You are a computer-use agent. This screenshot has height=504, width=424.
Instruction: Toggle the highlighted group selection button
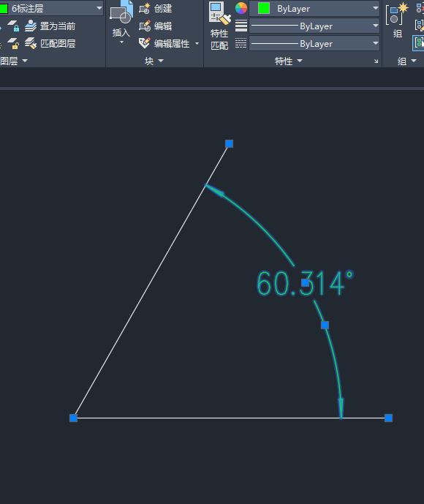[419, 43]
